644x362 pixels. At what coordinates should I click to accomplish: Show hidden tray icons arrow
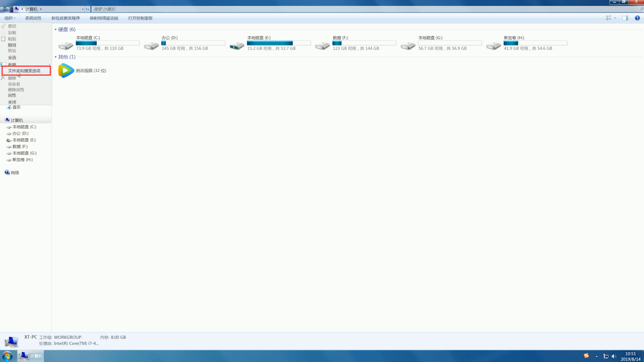point(597,356)
